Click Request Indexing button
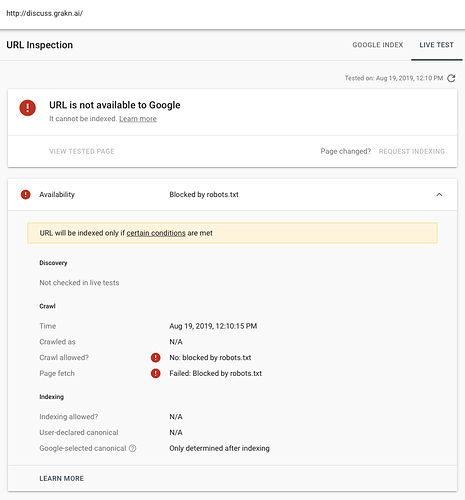465x500 pixels. (412, 151)
